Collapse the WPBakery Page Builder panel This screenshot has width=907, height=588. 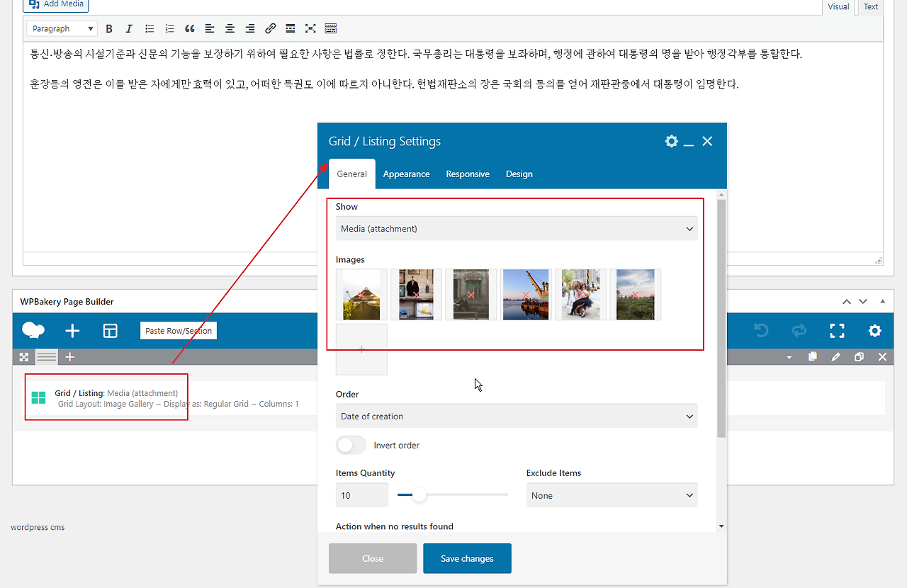(882, 301)
